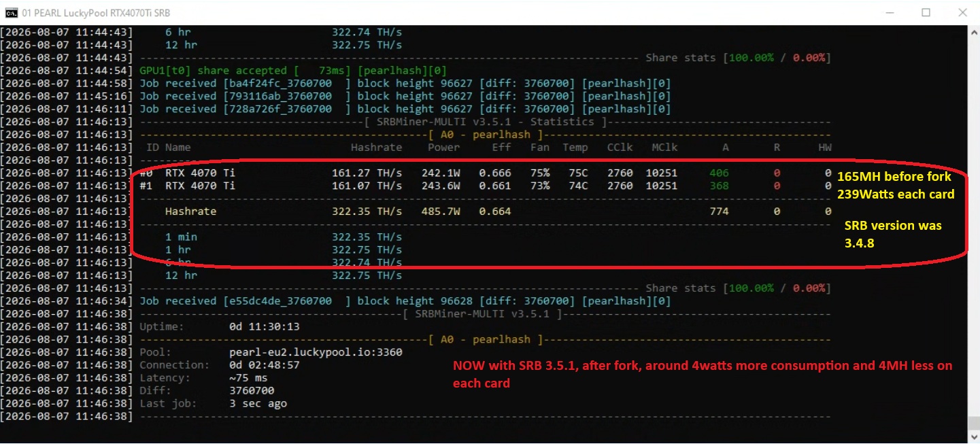
Task: Click connection time '0d 02:48:57'
Action: tap(265, 365)
